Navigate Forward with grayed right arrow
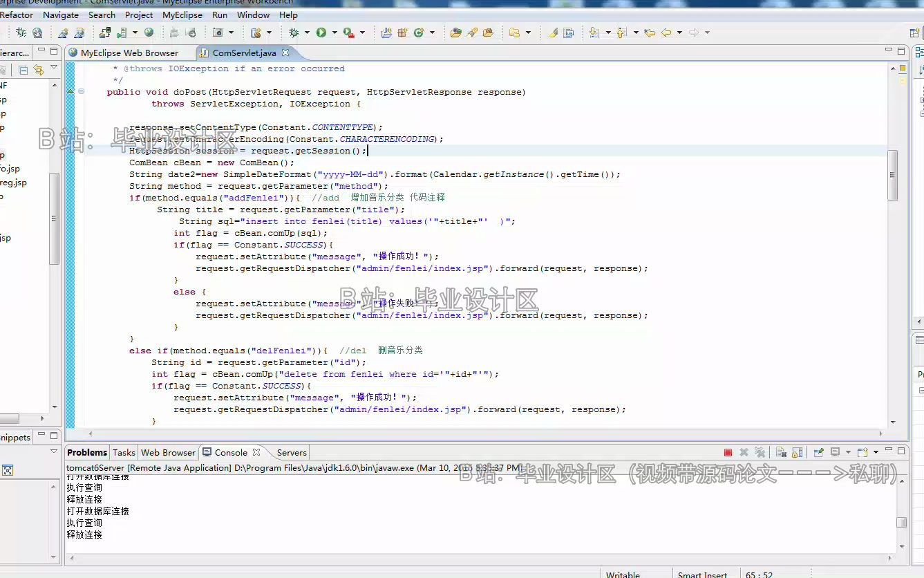The image size is (924, 578). (694, 32)
